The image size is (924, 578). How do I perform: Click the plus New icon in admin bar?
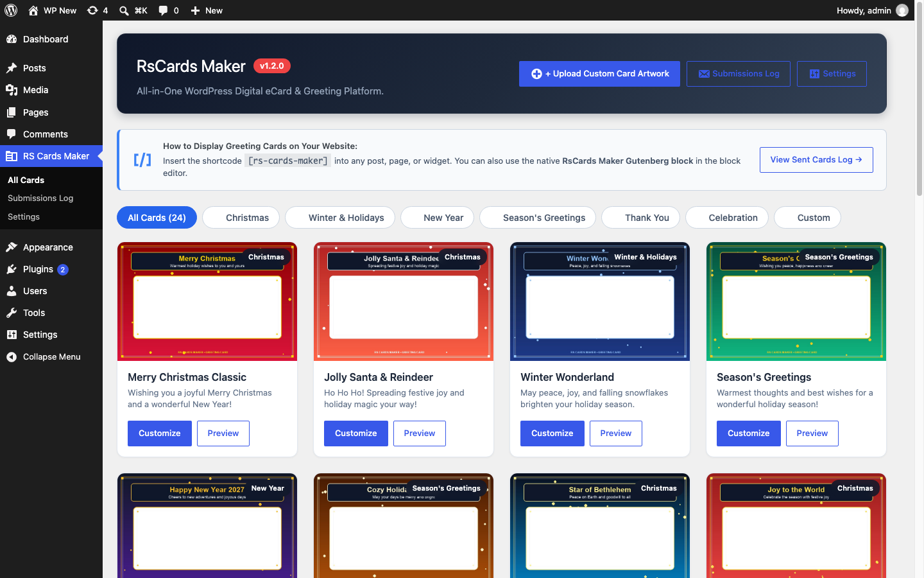point(196,10)
